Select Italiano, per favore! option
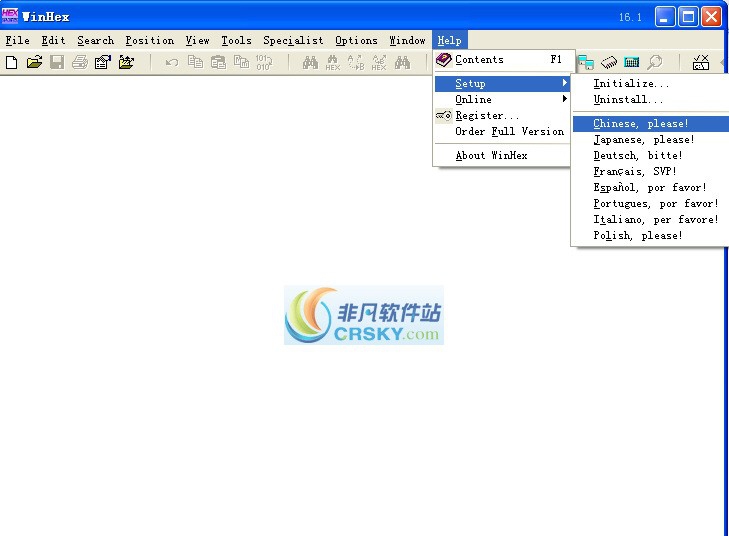This screenshot has height=536, width=729. click(x=651, y=219)
